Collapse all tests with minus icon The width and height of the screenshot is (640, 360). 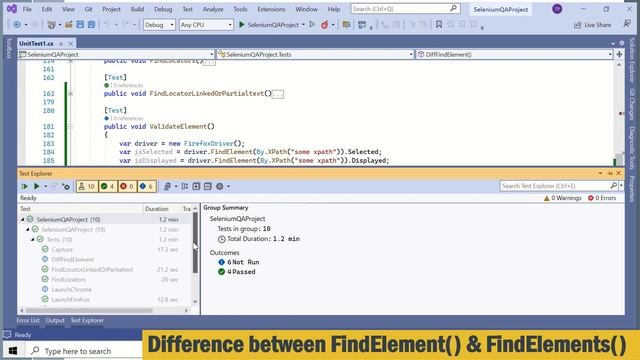(x=208, y=187)
